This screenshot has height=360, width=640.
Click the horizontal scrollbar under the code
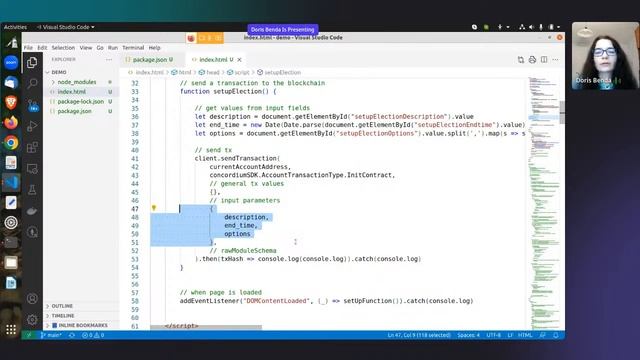pyautogui.click(x=206, y=327)
